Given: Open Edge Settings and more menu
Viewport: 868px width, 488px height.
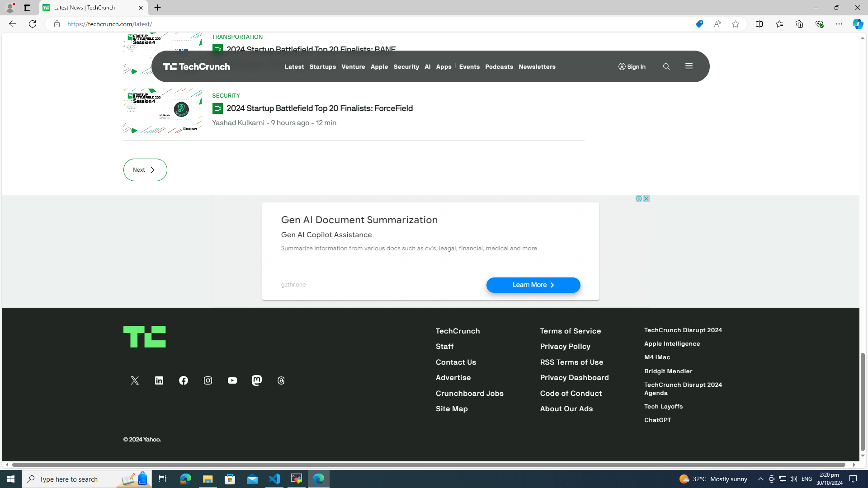Looking at the screenshot, I should coord(839,24).
